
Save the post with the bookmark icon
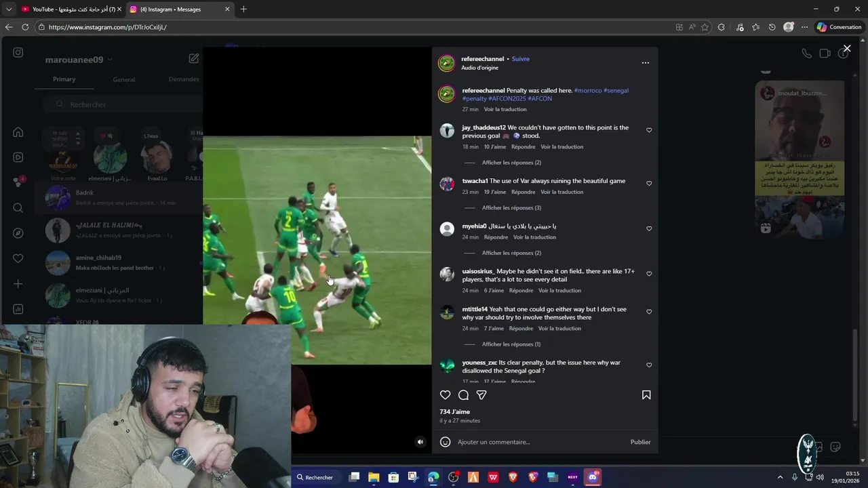click(646, 395)
